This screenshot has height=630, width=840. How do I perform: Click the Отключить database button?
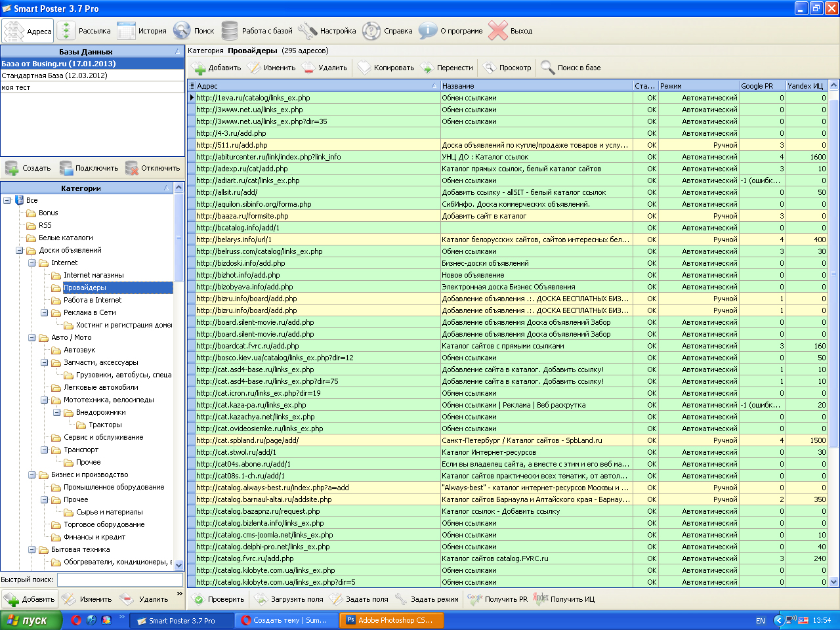tap(153, 168)
